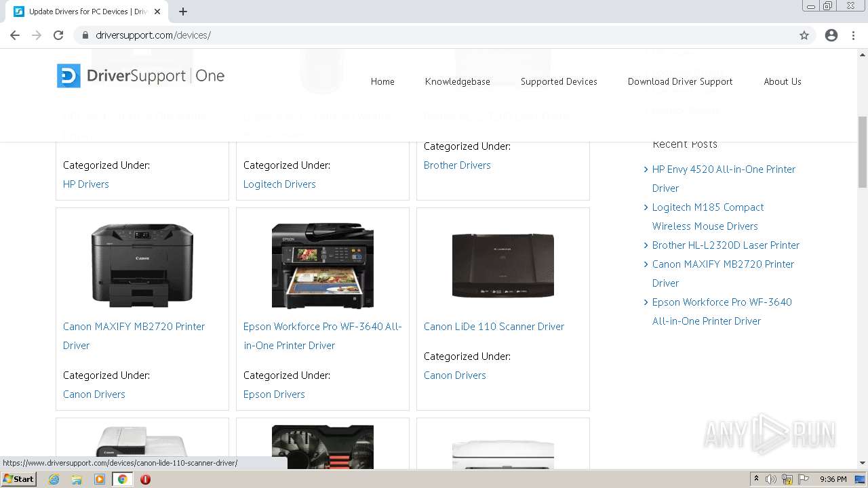
Task: Open recent post Logitech M185 Mouse Drivers
Action: pyautogui.click(x=708, y=217)
